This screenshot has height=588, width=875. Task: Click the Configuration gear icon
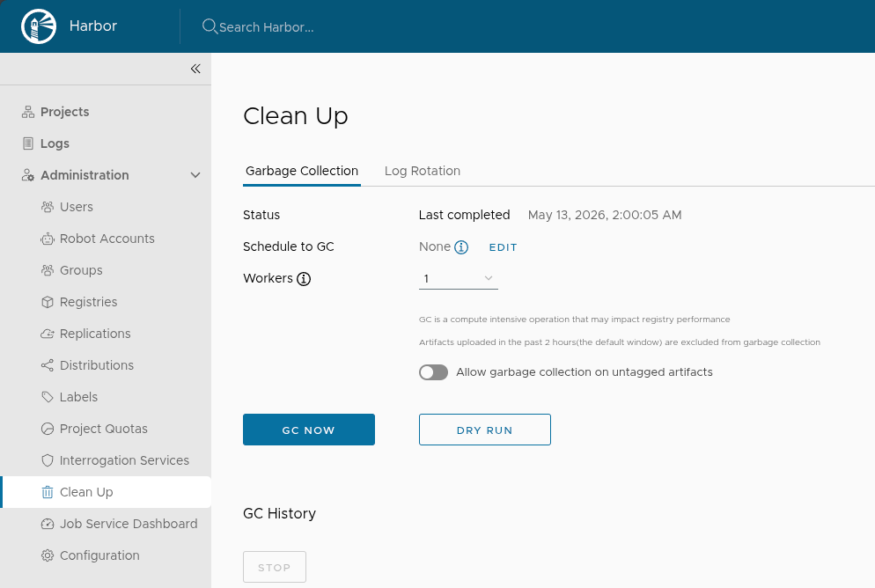(x=48, y=555)
